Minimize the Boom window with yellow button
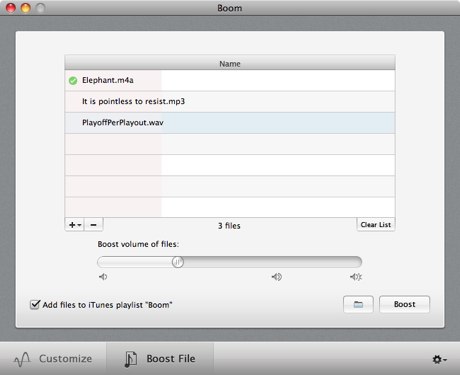460x375 pixels. (26, 8)
